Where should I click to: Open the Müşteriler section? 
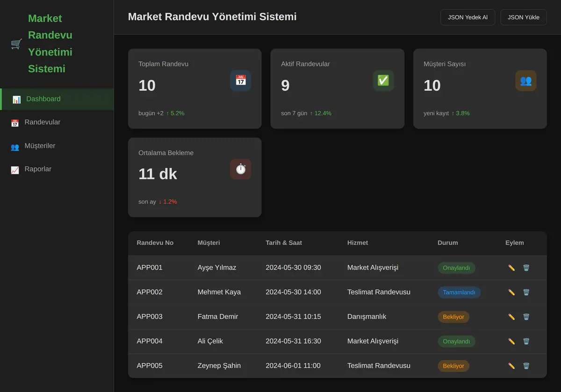57,146
